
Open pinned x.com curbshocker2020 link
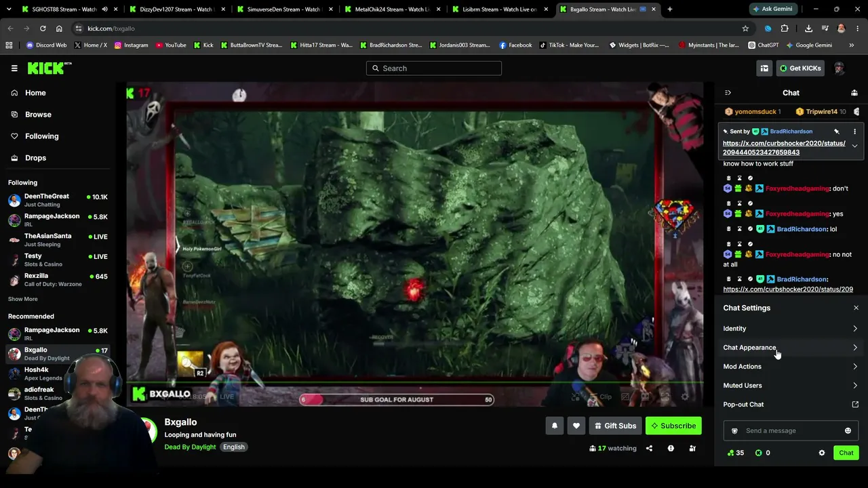(x=784, y=148)
